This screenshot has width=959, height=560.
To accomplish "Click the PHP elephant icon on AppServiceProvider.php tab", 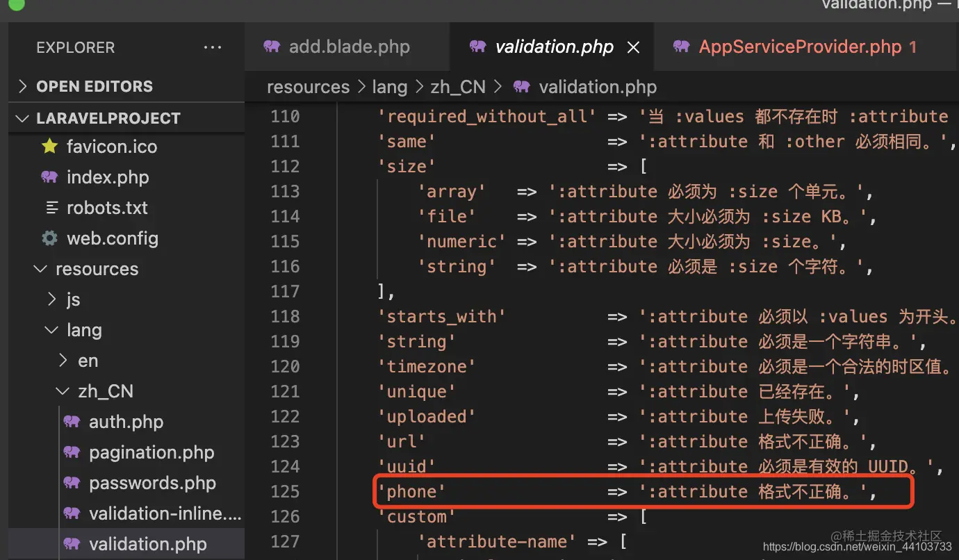I will [682, 47].
